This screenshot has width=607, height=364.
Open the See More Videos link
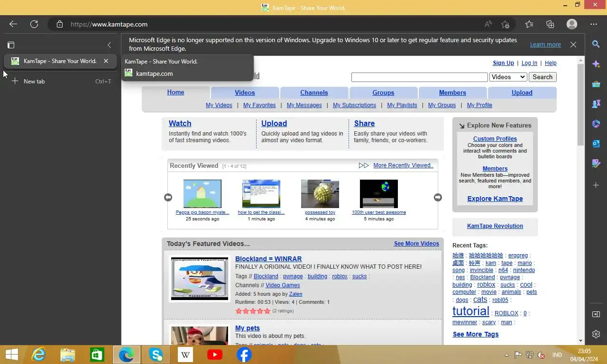(416, 244)
